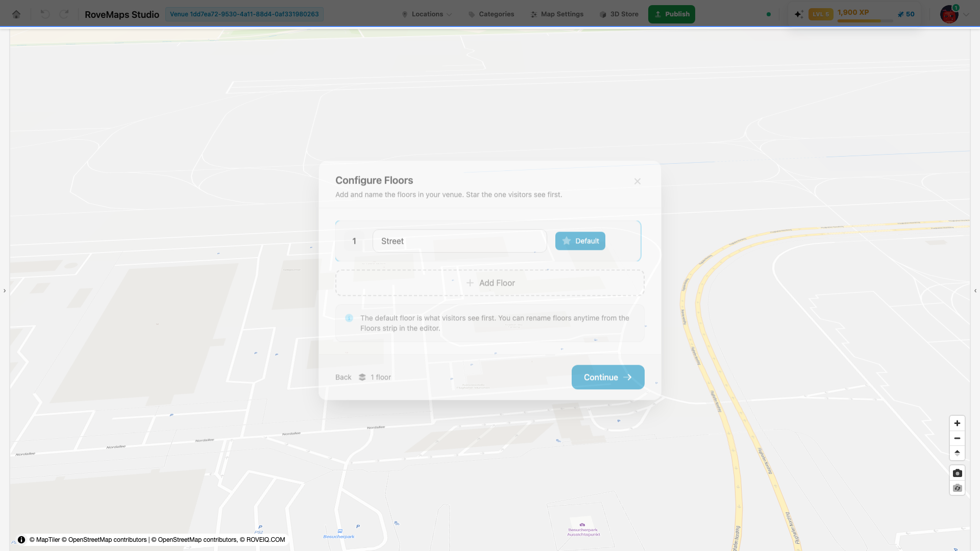Zoom out of the map with minus
Viewport: 980px width, 551px height.
(957, 438)
